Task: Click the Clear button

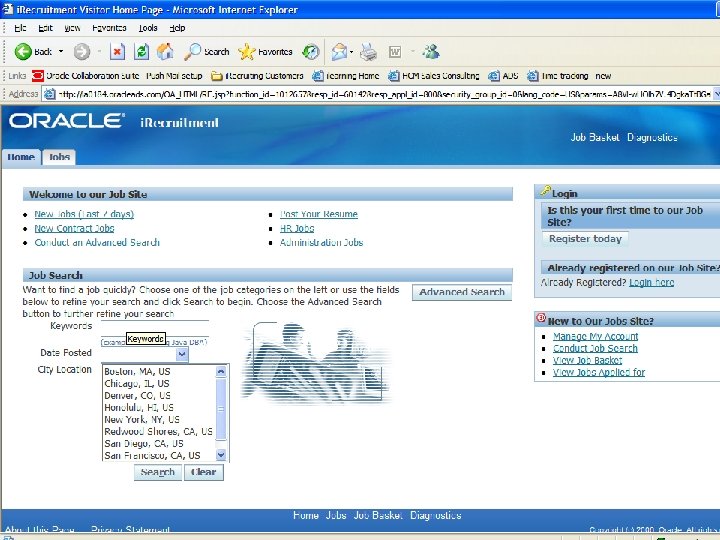Action: [x=203, y=472]
